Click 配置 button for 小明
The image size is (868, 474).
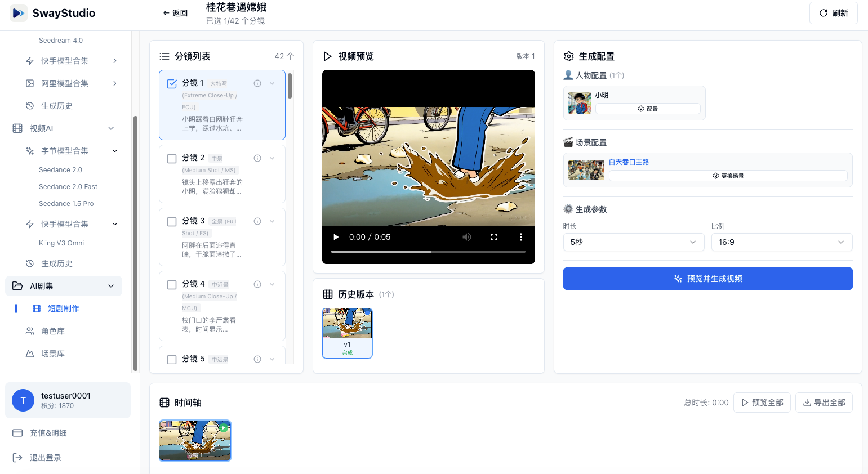pos(648,109)
